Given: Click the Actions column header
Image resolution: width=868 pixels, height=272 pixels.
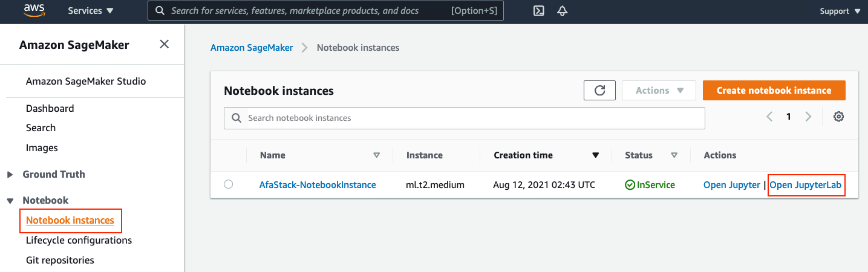Looking at the screenshot, I should (720, 155).
